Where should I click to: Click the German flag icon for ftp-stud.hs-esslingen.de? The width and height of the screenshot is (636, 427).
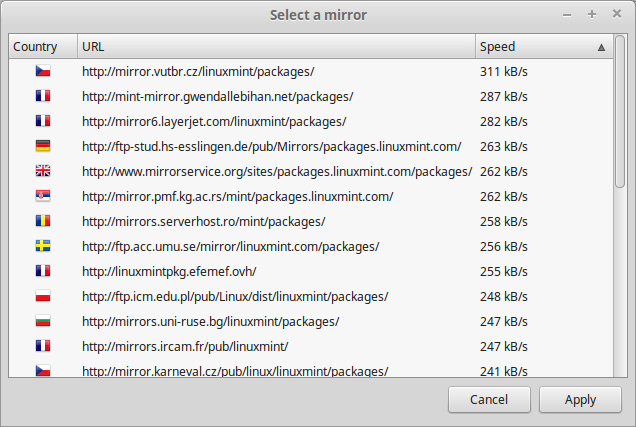(x=43, y=146)
